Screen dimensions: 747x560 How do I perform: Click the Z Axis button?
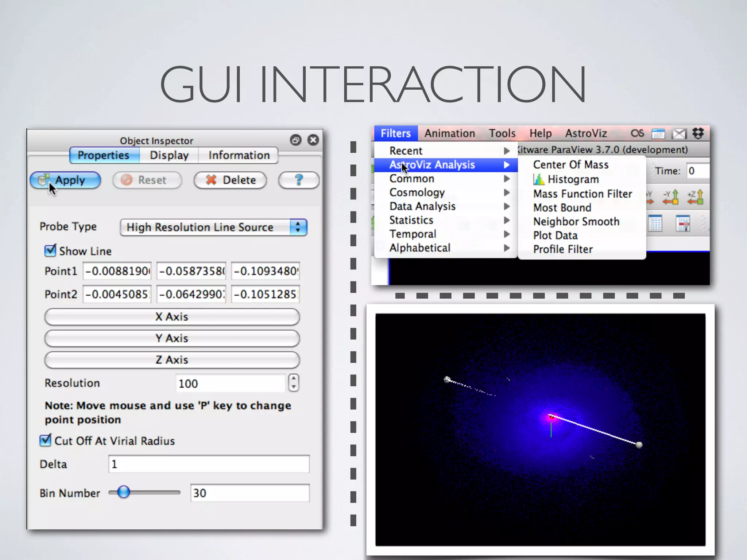coord(172,359)
